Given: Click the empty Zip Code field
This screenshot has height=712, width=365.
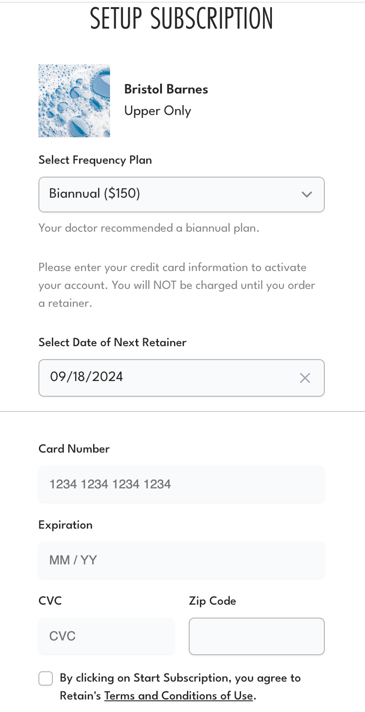Looking at the screenshot, I should (256, 636).
